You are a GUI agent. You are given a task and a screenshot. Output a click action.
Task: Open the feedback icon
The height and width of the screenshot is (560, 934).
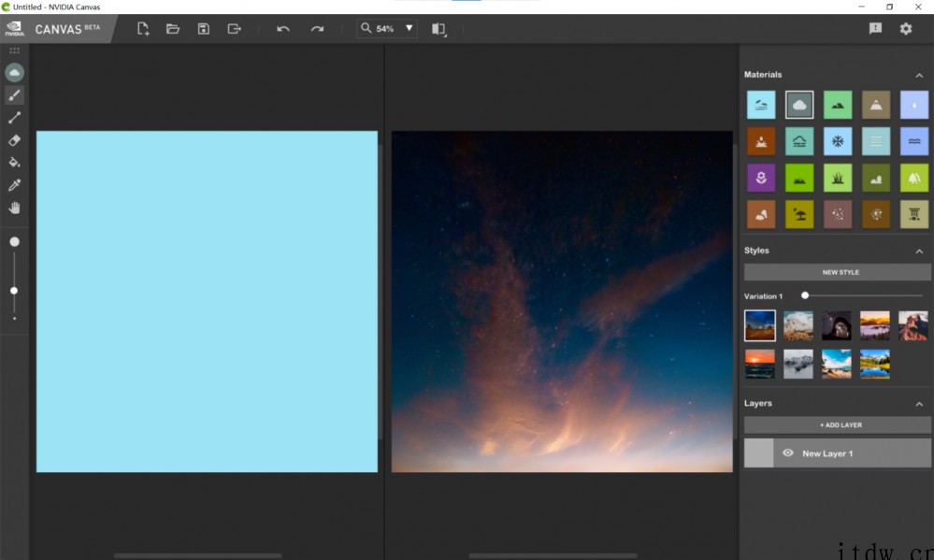point(875,29)
